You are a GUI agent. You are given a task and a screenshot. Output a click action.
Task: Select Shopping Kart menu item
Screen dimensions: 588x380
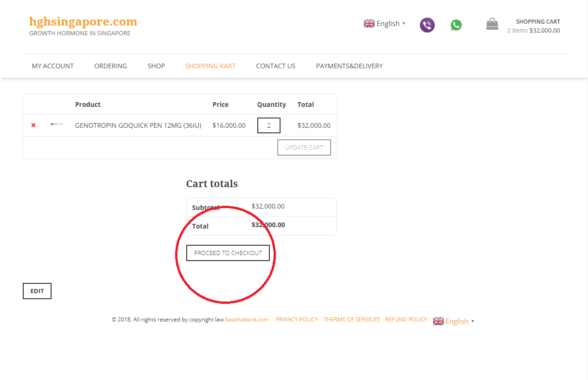point(210,66)
